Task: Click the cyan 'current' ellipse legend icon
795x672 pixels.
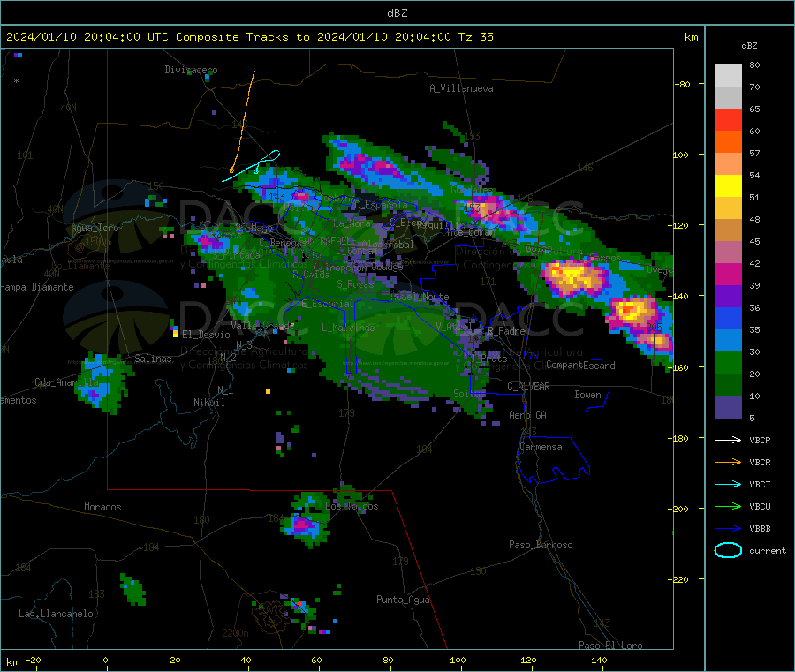Action: [728, 550]
